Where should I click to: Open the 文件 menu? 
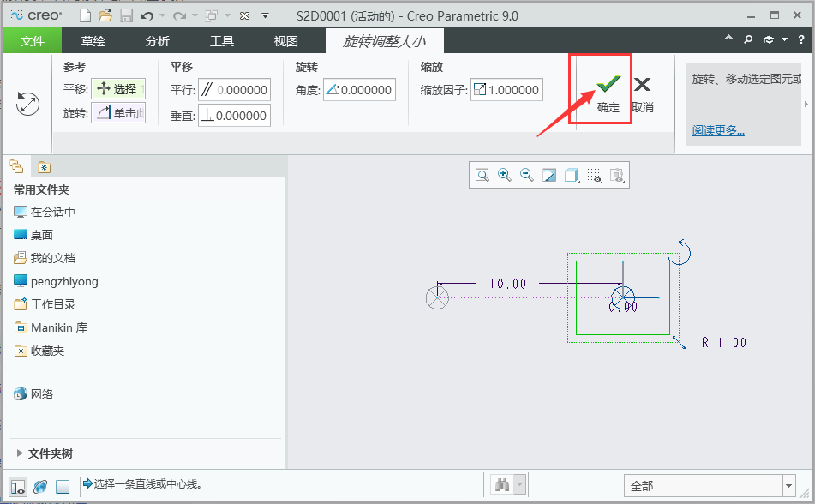pos(33,40)
